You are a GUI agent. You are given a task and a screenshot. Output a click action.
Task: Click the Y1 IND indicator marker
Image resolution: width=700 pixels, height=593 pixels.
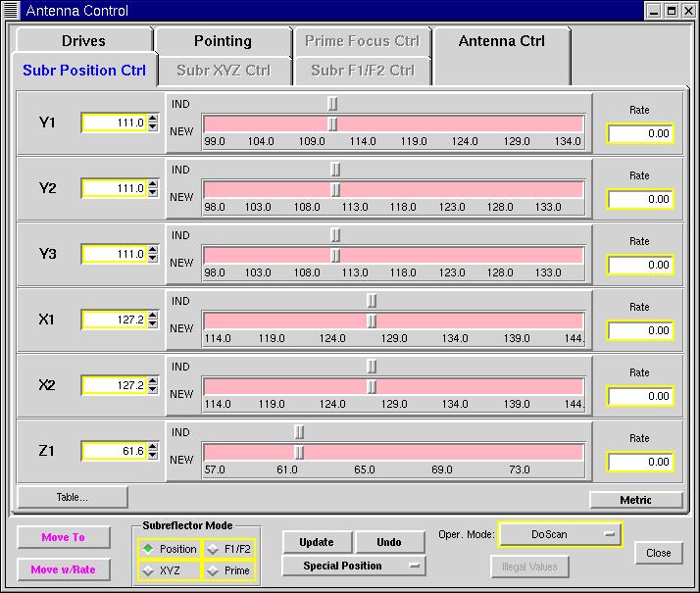[332, 104]
